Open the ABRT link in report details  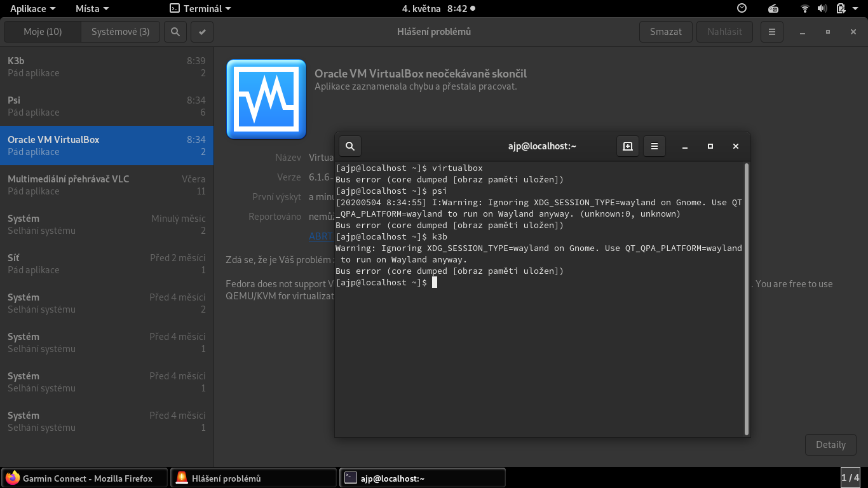[321, 236]
